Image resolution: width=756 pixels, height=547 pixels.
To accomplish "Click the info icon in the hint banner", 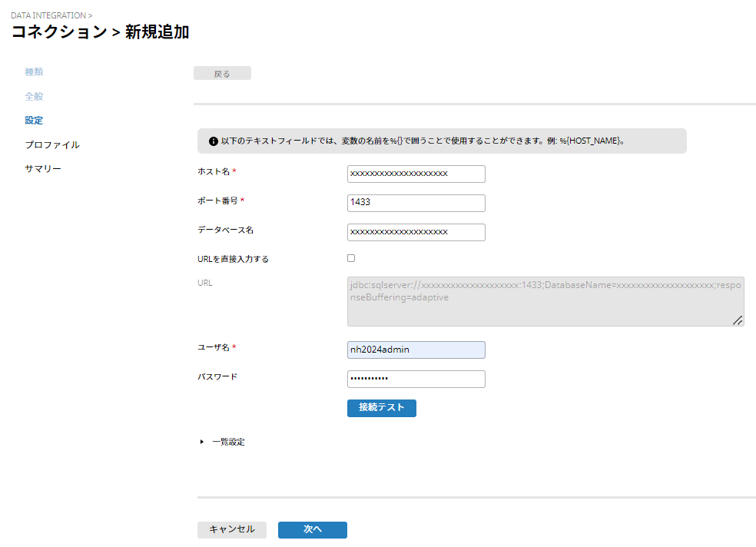I will coord(213,142).
